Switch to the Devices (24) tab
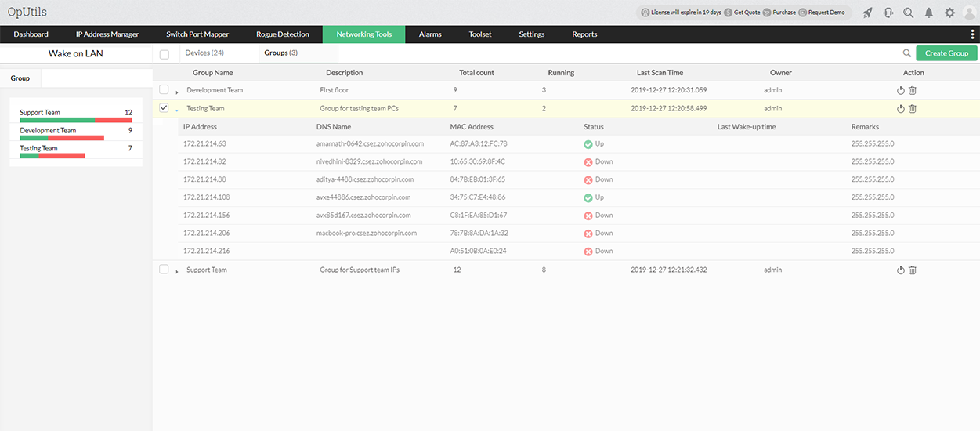This screenshot has height=431, width=980. (204, 53)
